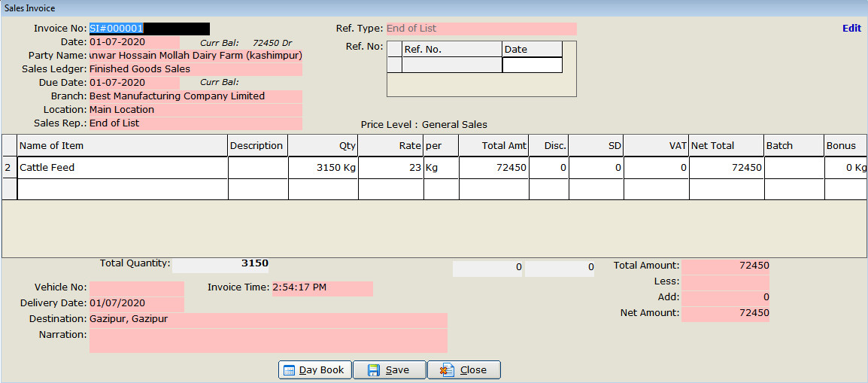Click the empty item name cell below Cattle Feed

tap(123, 190)
